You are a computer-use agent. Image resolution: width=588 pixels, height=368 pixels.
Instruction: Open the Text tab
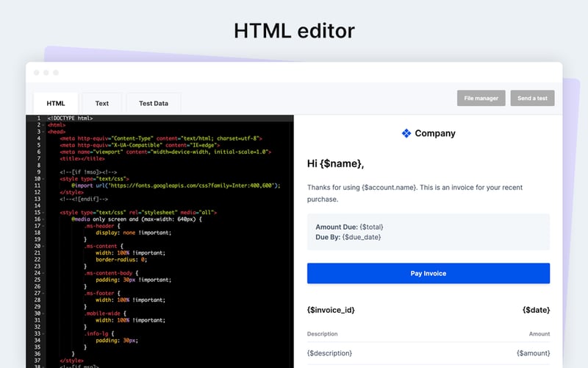(x=101, y=103)
